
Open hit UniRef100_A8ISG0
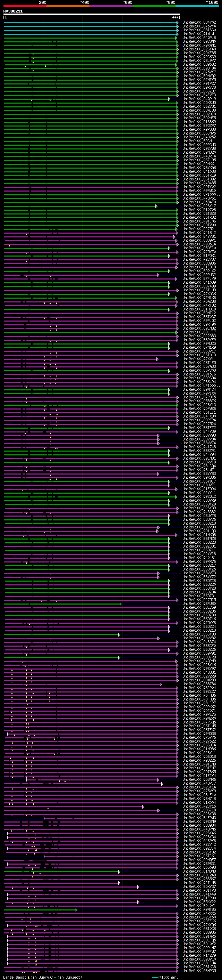click(x=199, y=30)
